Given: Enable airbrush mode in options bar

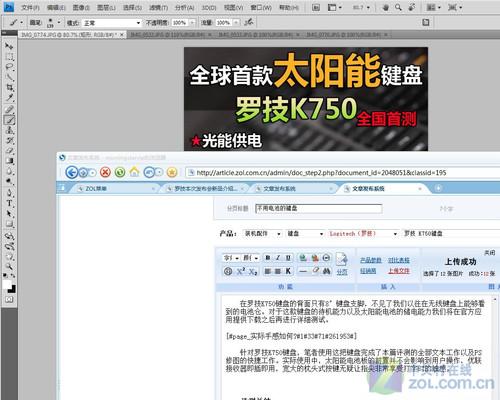Looking at the screenshot, I should (249, 22).
